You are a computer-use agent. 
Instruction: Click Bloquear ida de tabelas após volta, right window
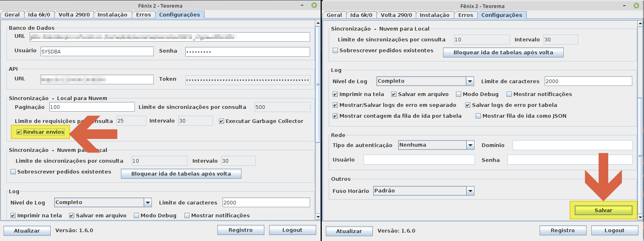pyautogui.click(x=503, y=52)
